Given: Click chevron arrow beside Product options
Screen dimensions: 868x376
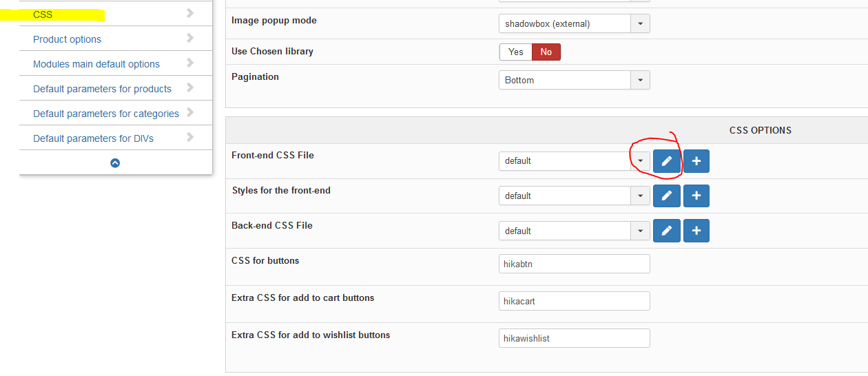Looking at the screenshot, I should coord(190,39).
